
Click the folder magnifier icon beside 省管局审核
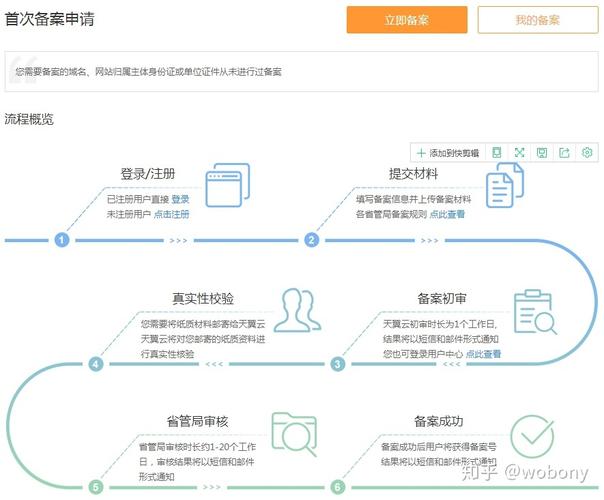tap(294, 434)
